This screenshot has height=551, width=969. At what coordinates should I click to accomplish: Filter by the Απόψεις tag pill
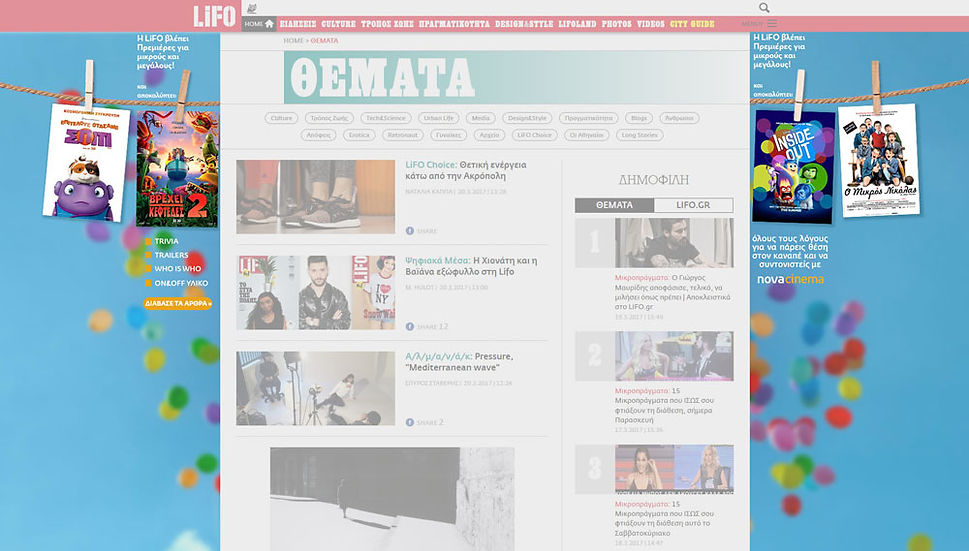318,135
